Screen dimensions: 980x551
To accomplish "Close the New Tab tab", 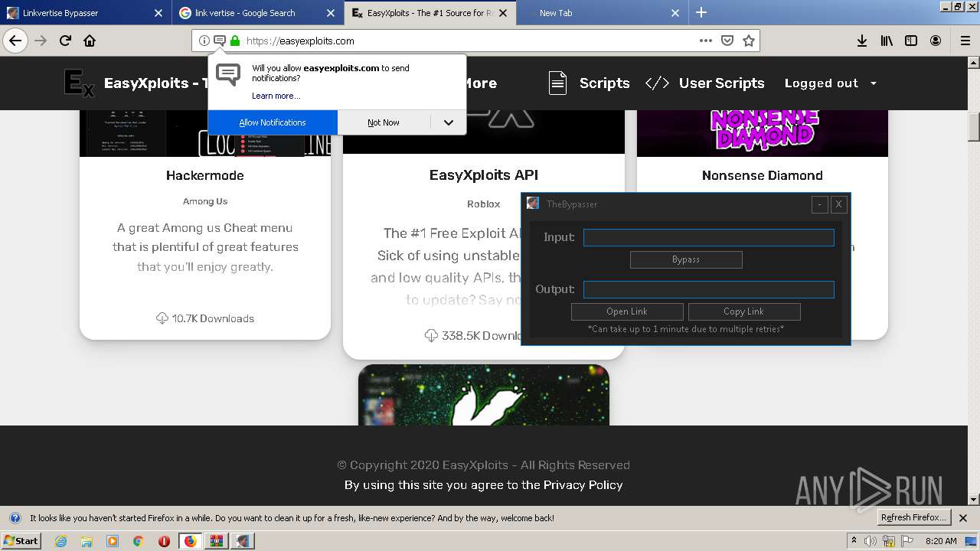I will pyautogui.click(x=675, y=13).
